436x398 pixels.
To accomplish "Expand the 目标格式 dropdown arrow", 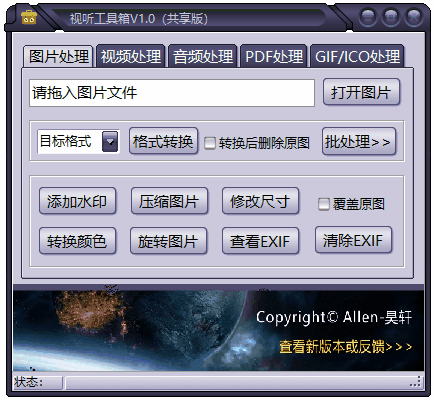I will coord(110,142).
